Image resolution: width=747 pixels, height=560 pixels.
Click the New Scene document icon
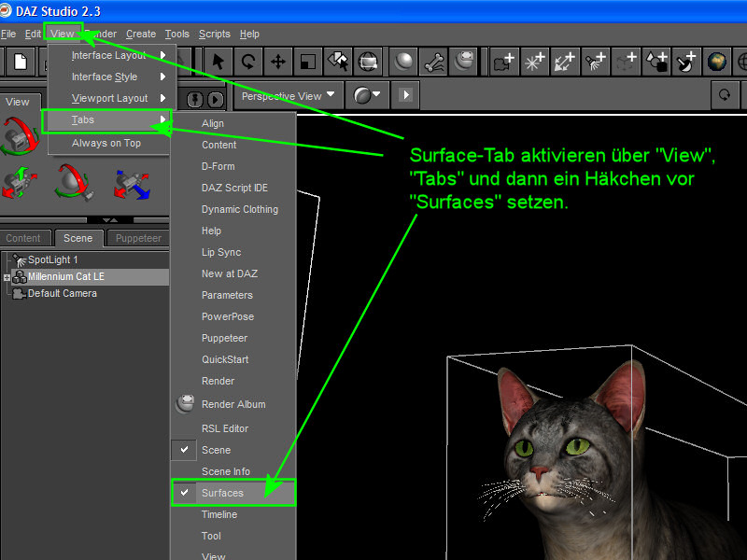pos(21,62)
